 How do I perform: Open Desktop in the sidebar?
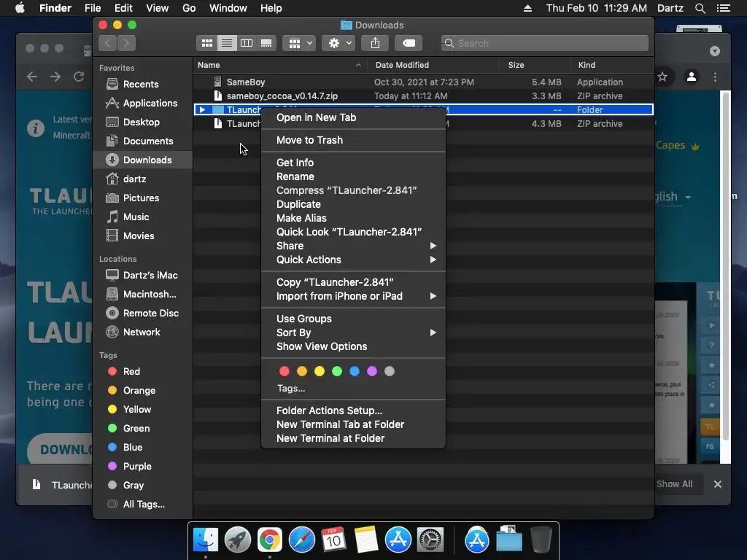[x=142, y=122]
